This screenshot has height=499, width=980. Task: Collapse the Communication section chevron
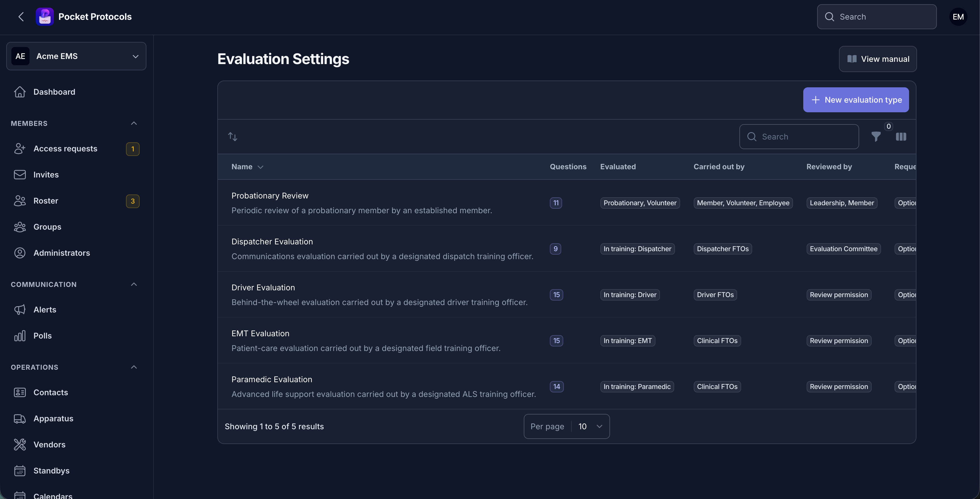[134, 284]
